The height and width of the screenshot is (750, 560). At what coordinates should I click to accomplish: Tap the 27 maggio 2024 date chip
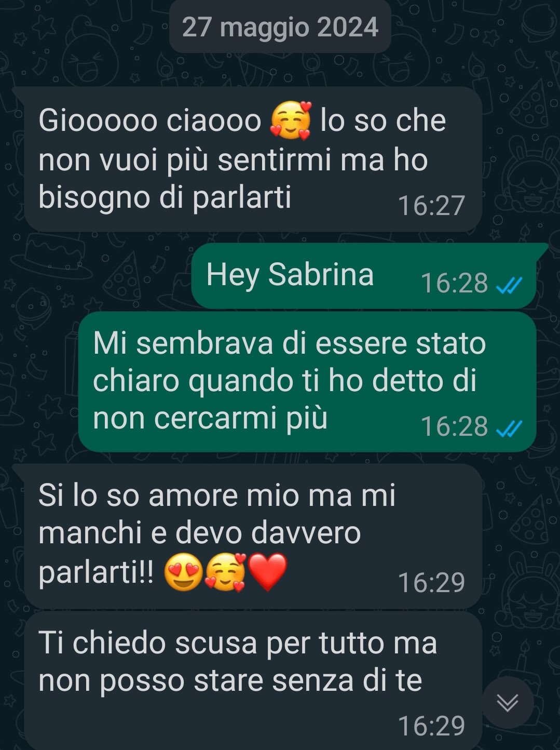click(x=280, y=27)
